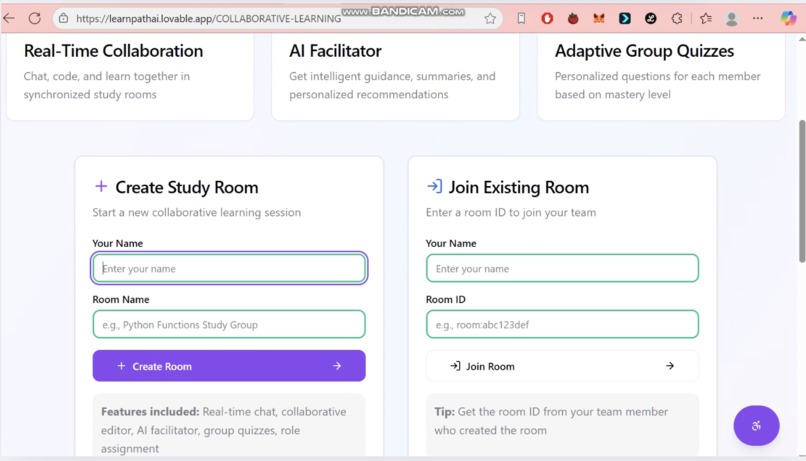Click the login arrow icon beside Join Existing Room
This screenshot has width=806, height=461.
[434, 186]
